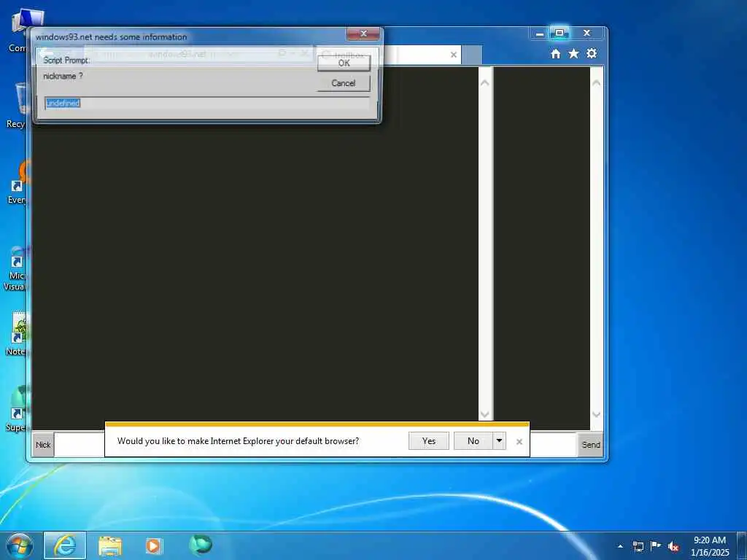Open the Windows Start menu
The height and width of the screenshot is (560, 747).
coord(20,545)
